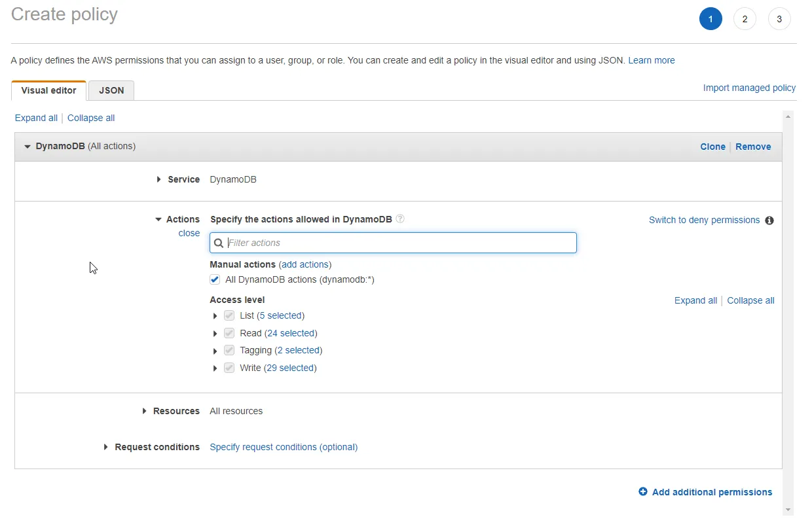Click the Clone link for DynamoDB
Viewport: 812px width, 530px height.
point(712,147)
